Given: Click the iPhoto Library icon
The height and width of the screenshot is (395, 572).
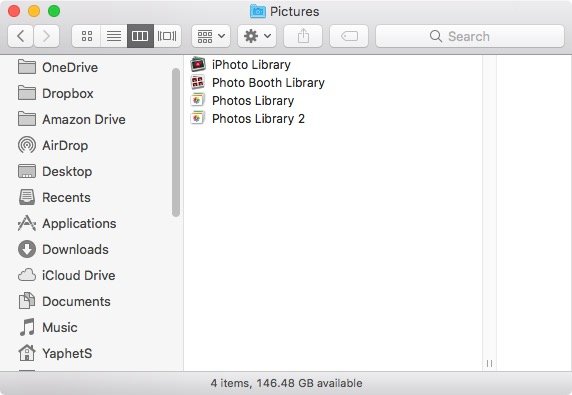Looking at the screenshot, I should click(198, 65).
